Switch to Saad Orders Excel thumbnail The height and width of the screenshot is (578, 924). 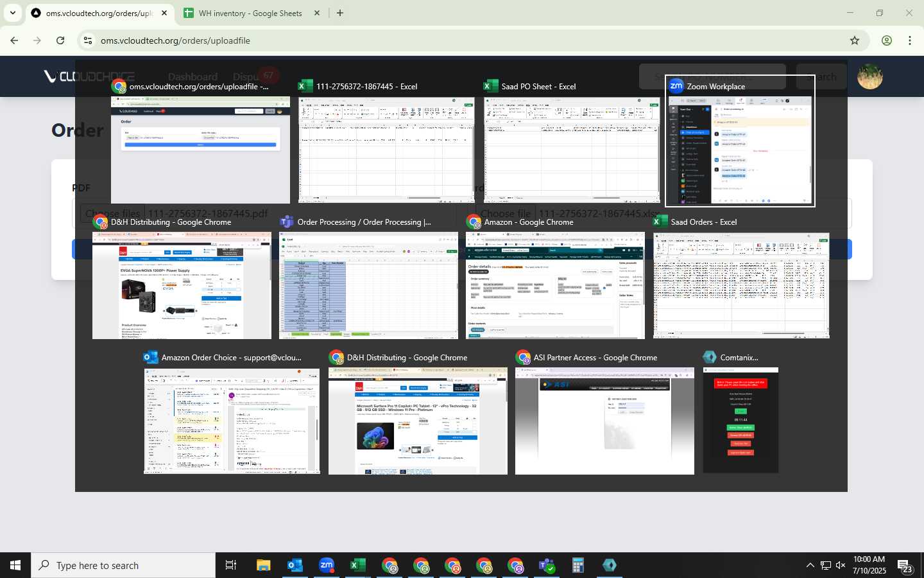point(741,286)
